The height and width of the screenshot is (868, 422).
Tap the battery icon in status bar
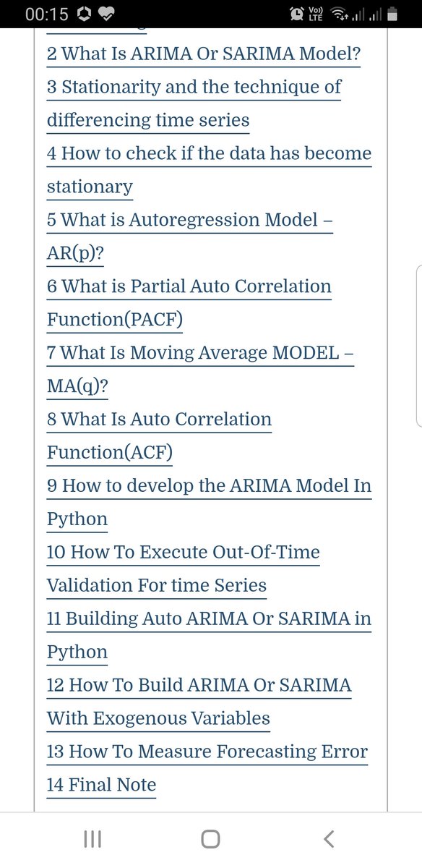coord(392,13)
